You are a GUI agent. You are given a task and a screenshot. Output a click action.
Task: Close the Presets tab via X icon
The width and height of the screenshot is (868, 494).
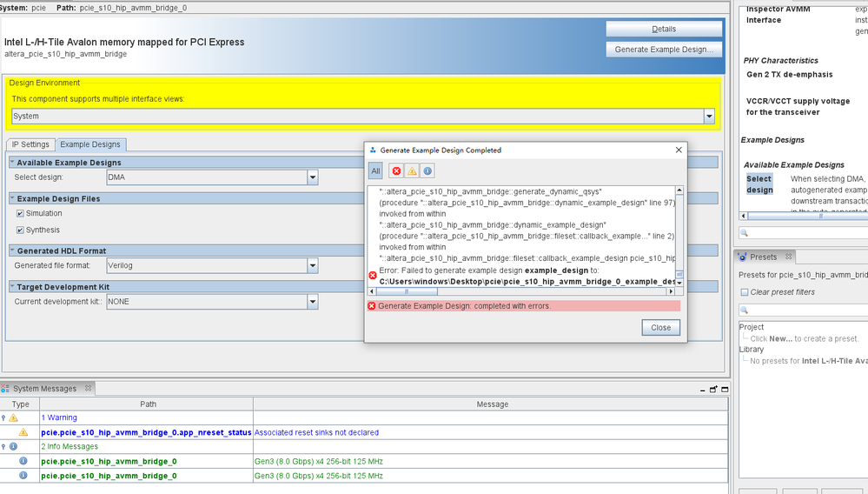[x=788, y=257]
